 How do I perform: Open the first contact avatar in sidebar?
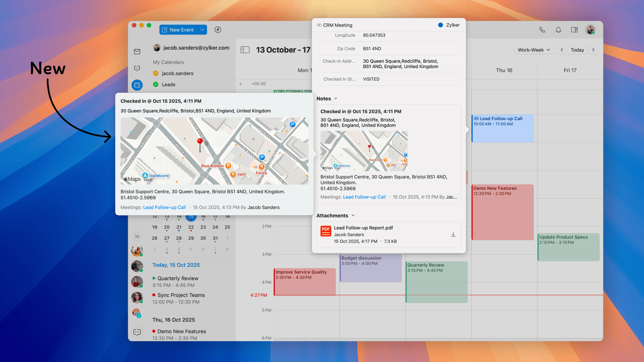[137, 250]
